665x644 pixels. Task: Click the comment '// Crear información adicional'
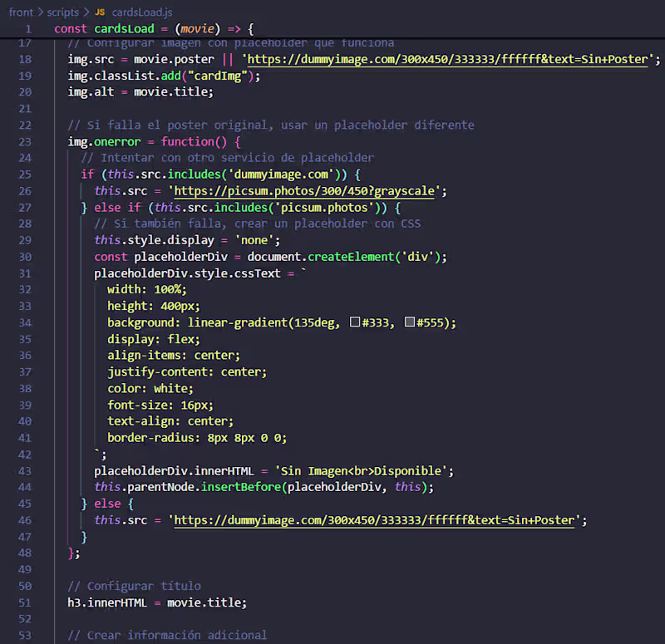168,635
